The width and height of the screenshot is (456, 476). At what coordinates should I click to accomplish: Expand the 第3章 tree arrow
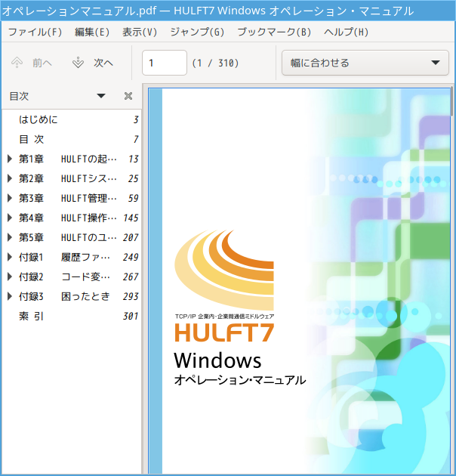(10, 198)
